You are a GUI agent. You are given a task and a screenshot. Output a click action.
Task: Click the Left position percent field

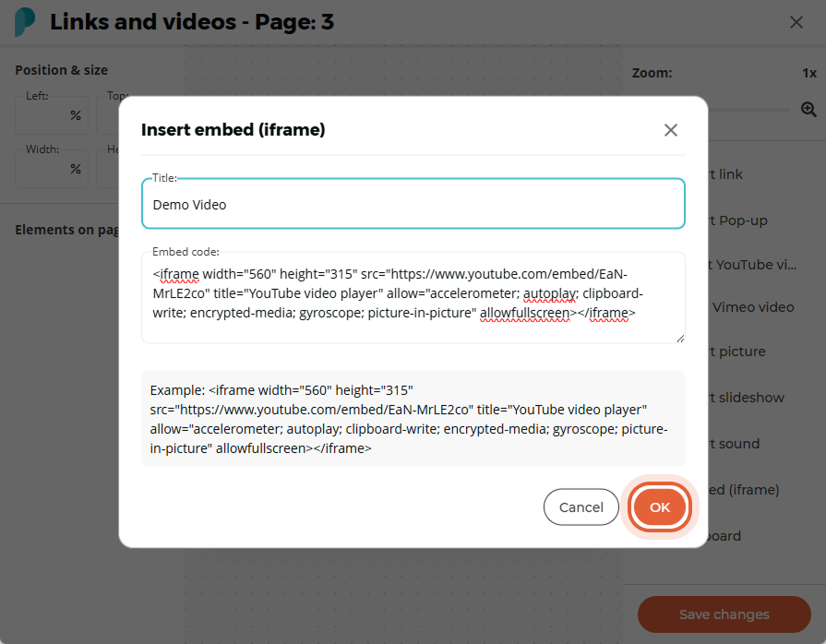click(x=52, y=114)
